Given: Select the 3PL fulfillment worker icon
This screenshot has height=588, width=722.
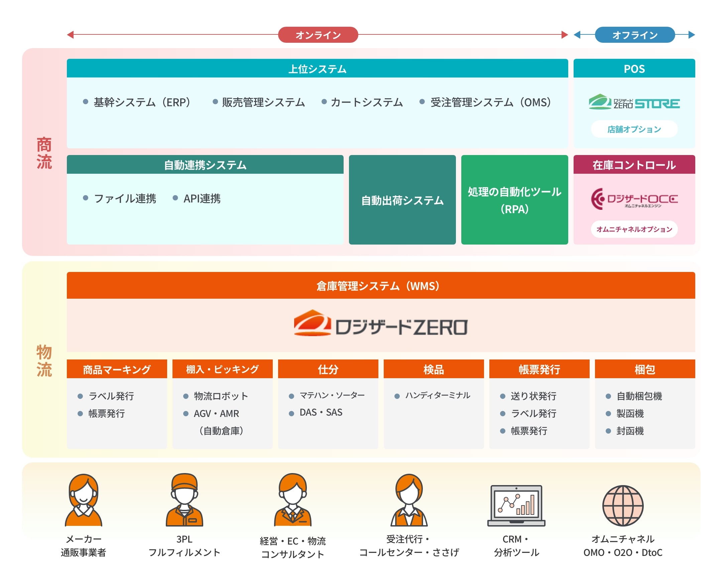Looking at the screenshot, I should pos(184,500).
